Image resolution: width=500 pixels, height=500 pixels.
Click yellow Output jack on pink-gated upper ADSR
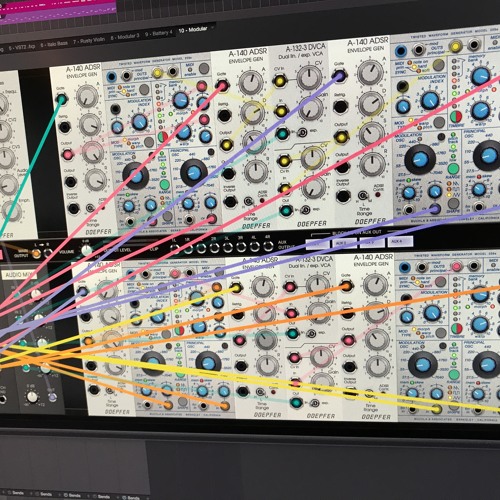226,145
